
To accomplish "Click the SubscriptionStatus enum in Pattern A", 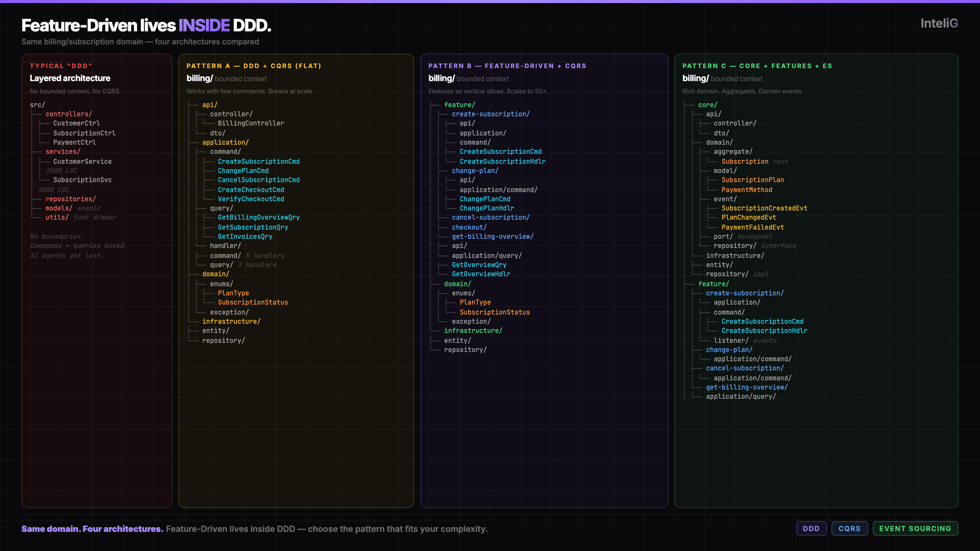I will coord(253,302).
